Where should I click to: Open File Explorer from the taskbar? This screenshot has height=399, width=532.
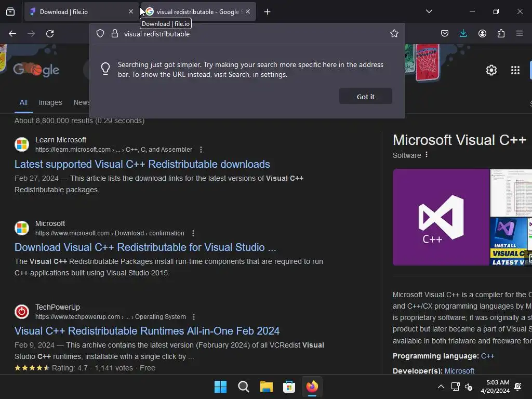tap(267, 387)
